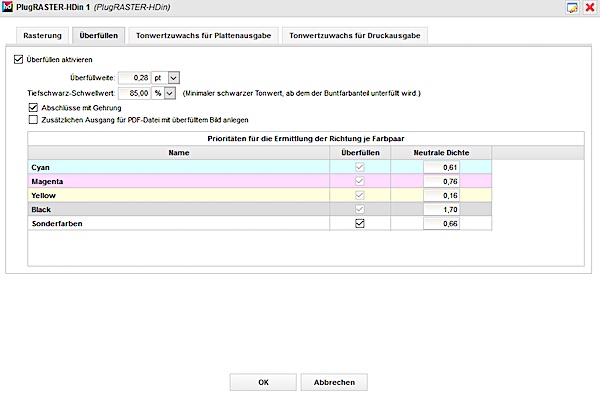Open Tonwertzuwachs für Druckausgabe tab
The width and height of the screenshot is (600, 395).
tap(355, 36)
